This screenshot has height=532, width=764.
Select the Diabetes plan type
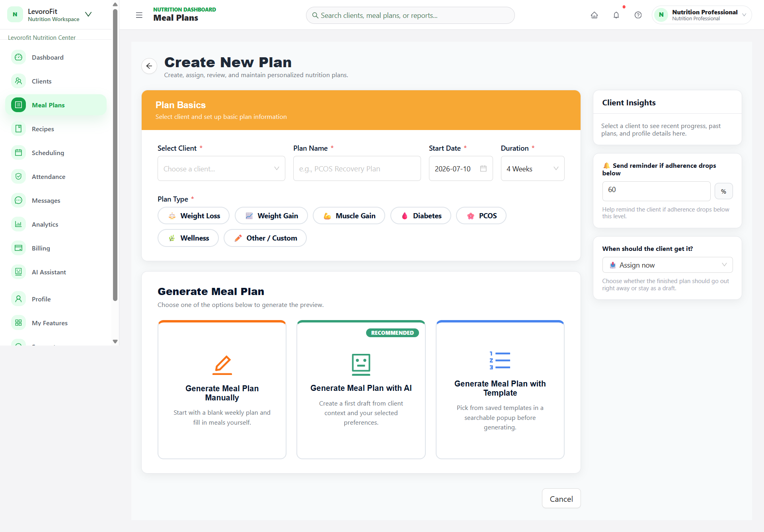coord(421,216)
